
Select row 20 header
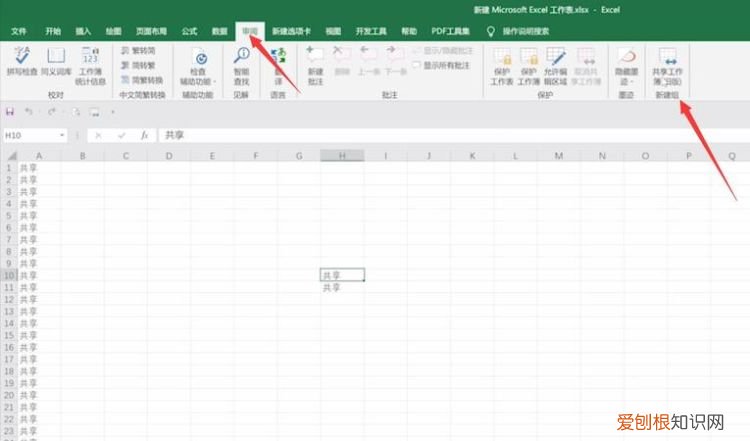[9, 395]
